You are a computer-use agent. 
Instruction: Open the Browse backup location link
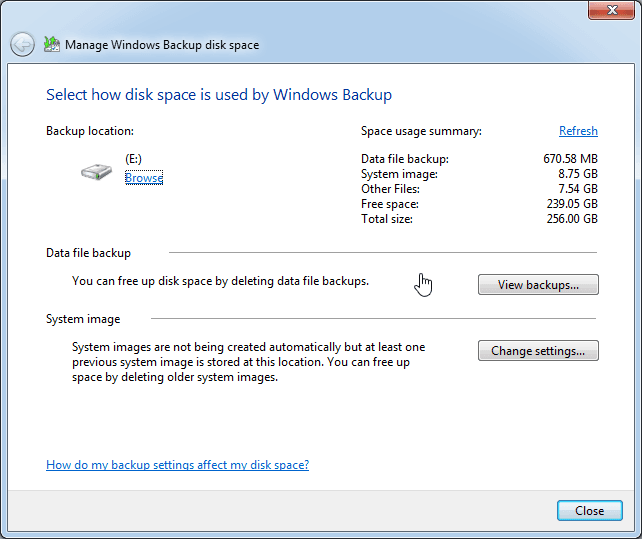pyautogui.click(x=144, y=178)
